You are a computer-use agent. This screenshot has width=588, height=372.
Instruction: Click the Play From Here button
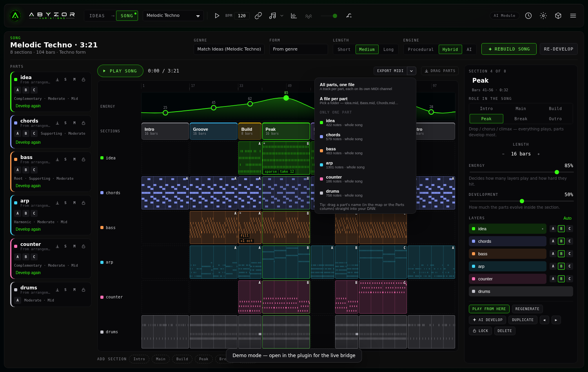[x=489, y=309]
